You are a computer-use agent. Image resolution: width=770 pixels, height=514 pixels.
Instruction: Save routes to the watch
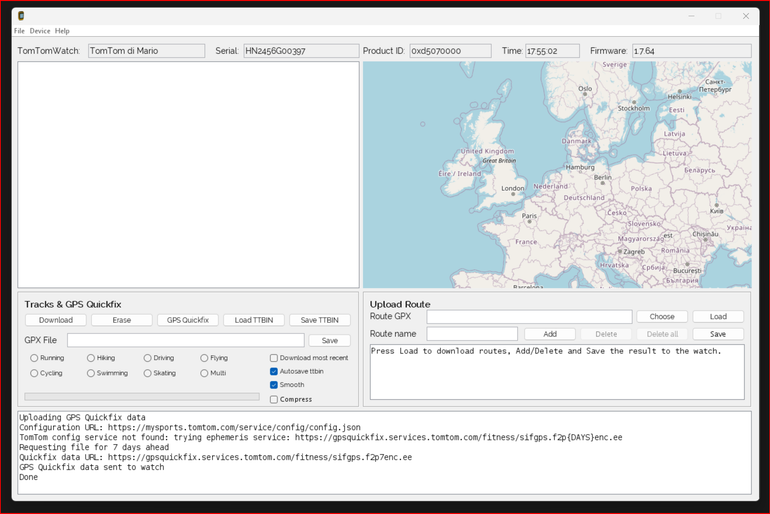pyautogui.click(x=718, y=334)
